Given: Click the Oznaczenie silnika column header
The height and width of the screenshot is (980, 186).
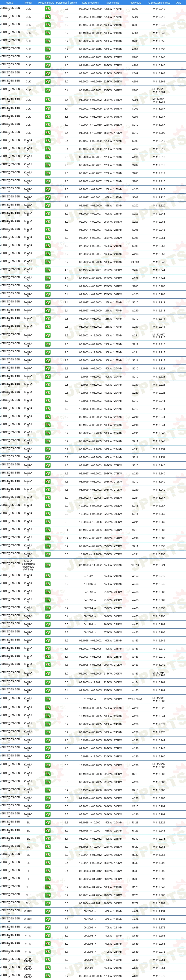Looking at the screenshot, I should [159, 3].
